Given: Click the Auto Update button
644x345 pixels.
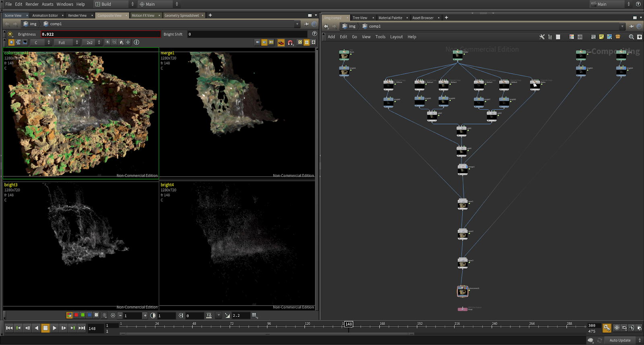Looking at the screenshot, I should (620, 340).
